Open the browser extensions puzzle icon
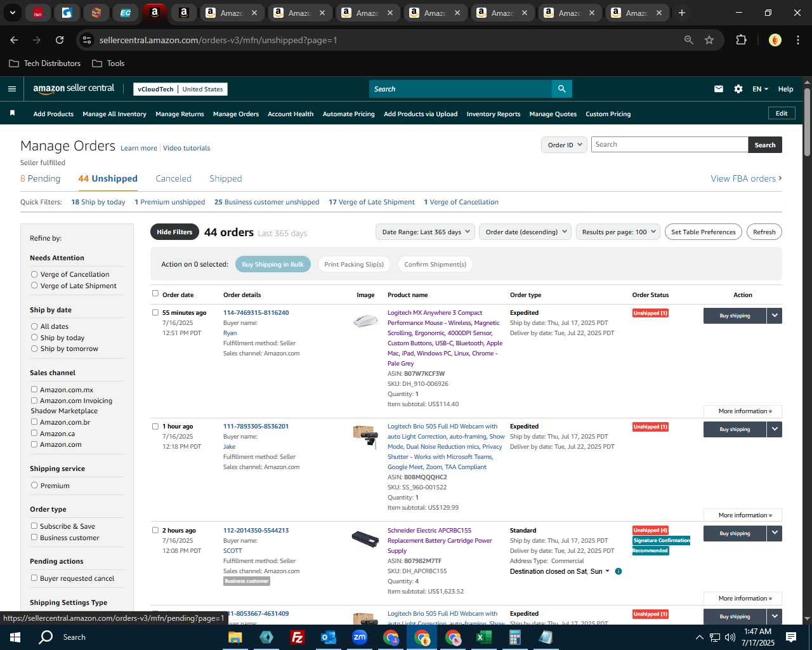Image resolution: width=812 pixels, height=650 pixels. [x=741, y=40]
